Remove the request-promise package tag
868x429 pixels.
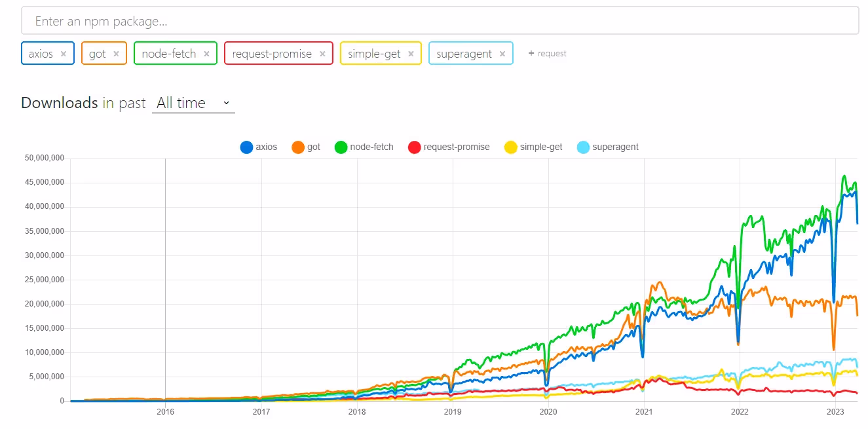tap(322, 54)
